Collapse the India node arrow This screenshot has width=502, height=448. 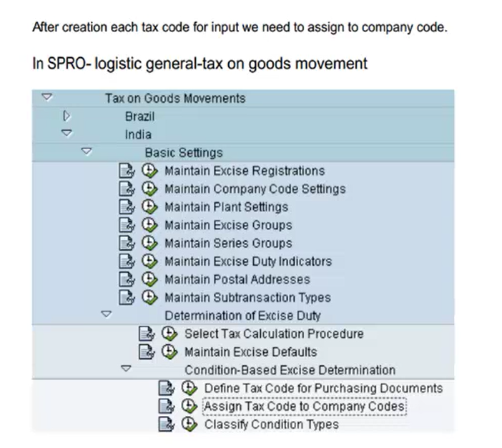[x=67, y=133]
